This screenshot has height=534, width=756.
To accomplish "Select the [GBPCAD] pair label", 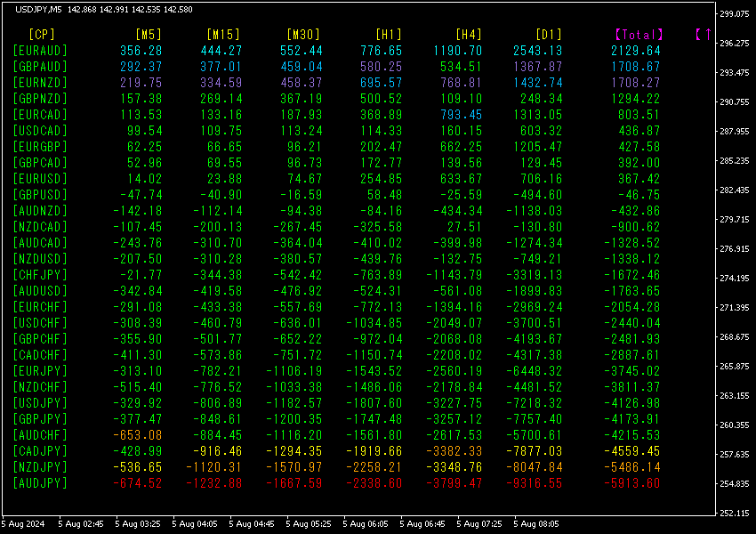I will (40, 163).
